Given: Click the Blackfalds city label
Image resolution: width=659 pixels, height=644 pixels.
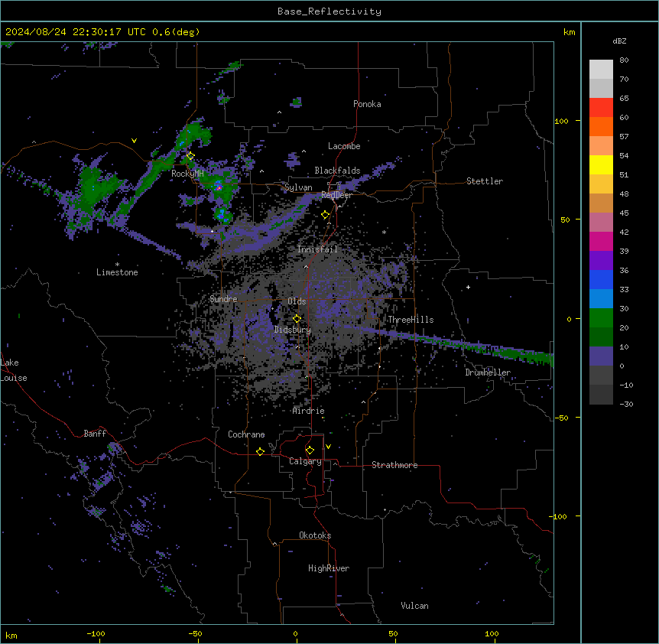Looking at the screenshot, I should coord(337,171).
